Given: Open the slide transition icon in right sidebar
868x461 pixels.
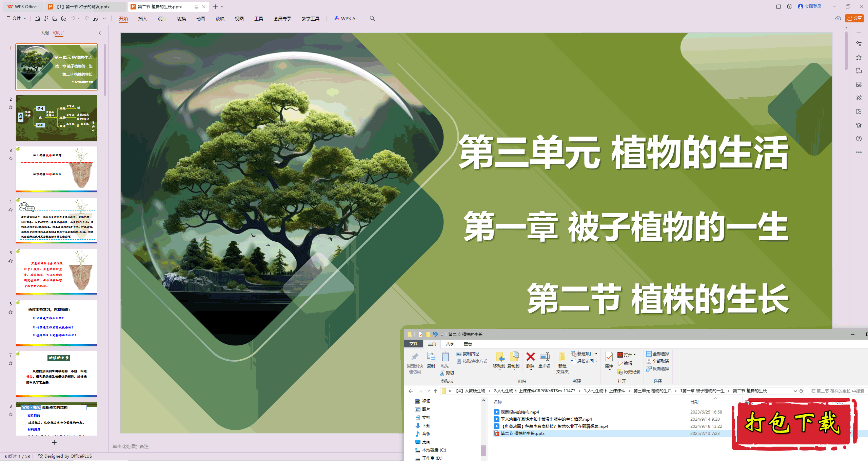Looking at the screenshot, I should pos(859,71).
